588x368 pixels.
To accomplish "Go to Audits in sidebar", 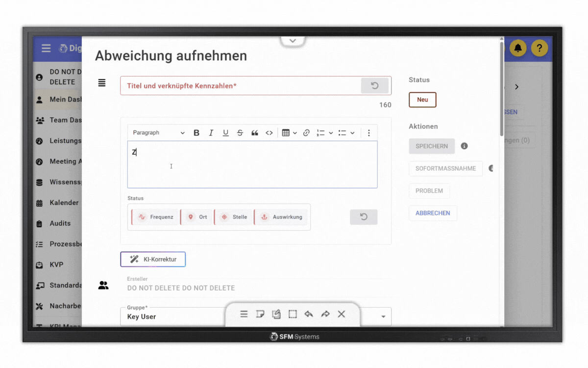I will [60, 223].
